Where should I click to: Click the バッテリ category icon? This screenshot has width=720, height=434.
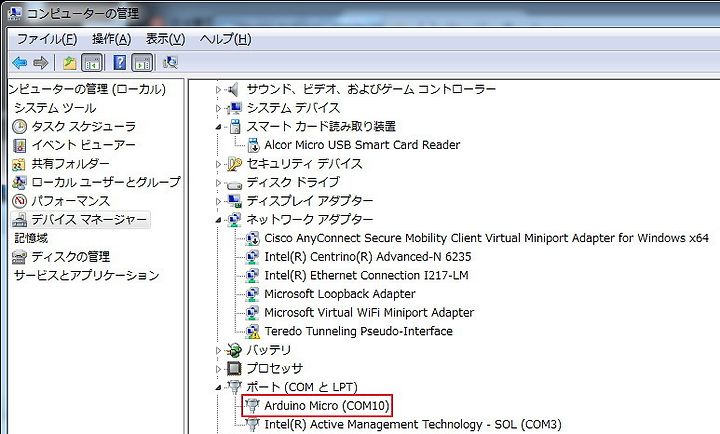234,350
